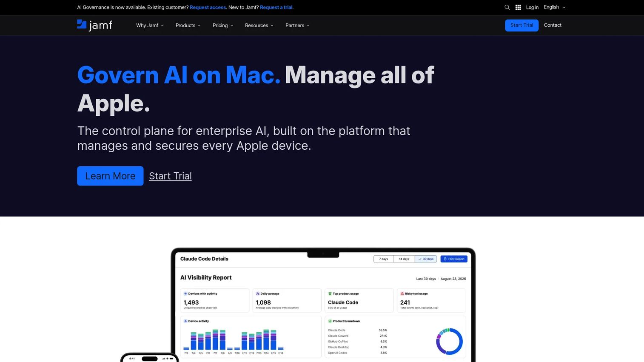644x362 pixels.
Task: Click the August 28, 2026 date
Action: coord(453,279)
